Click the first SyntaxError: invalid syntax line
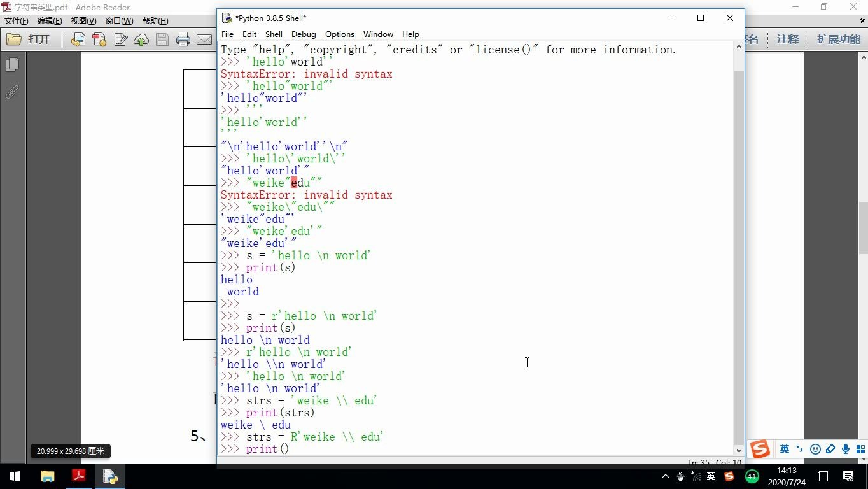The height and width of the screenshot is (489, 868). pyautogui.click(x=307, y=74)
